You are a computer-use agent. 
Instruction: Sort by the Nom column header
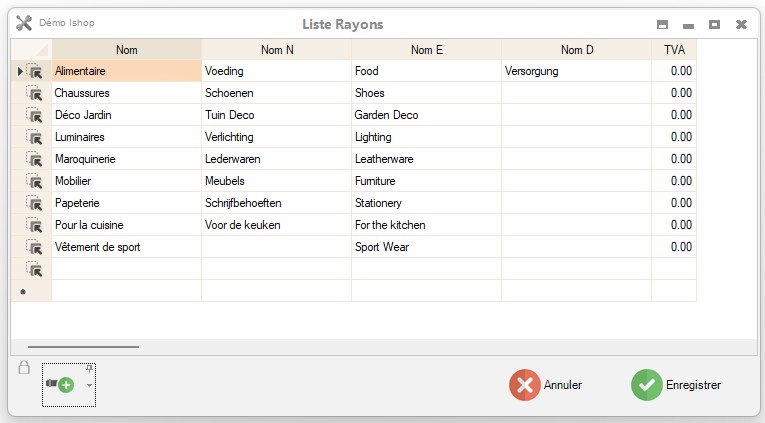point(127,50)
